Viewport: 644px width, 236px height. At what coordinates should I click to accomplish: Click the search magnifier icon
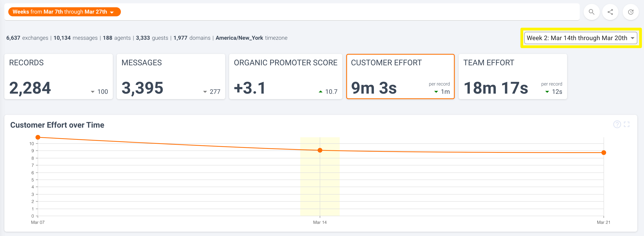591,12
